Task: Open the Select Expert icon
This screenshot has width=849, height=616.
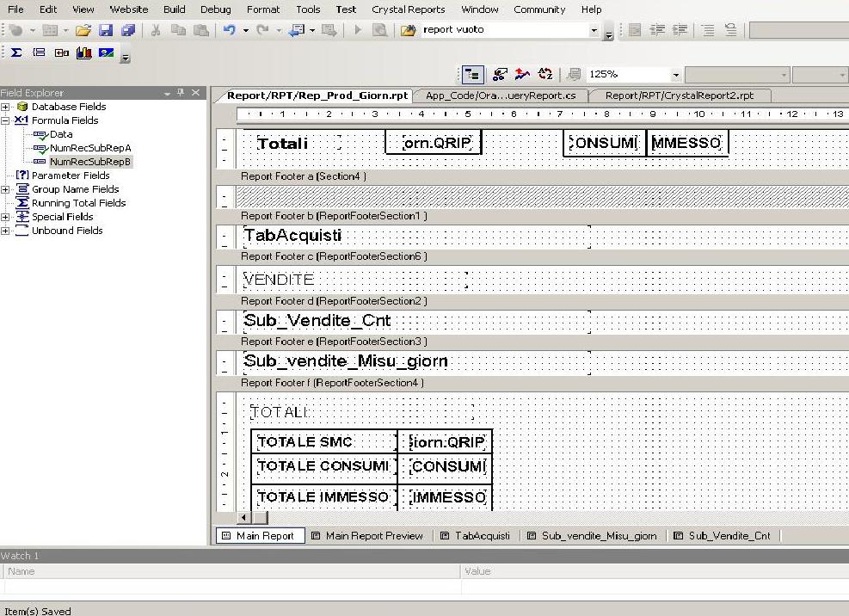Action: (x=500, y=74)
